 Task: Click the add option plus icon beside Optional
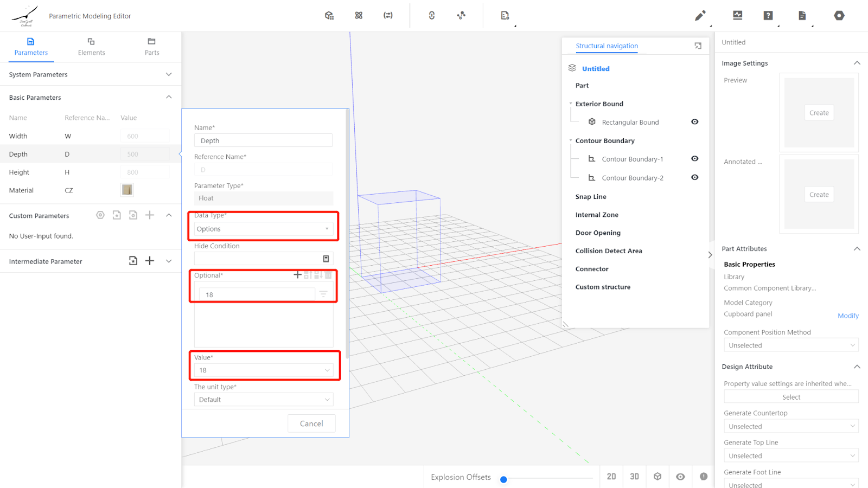click(297, 275)
